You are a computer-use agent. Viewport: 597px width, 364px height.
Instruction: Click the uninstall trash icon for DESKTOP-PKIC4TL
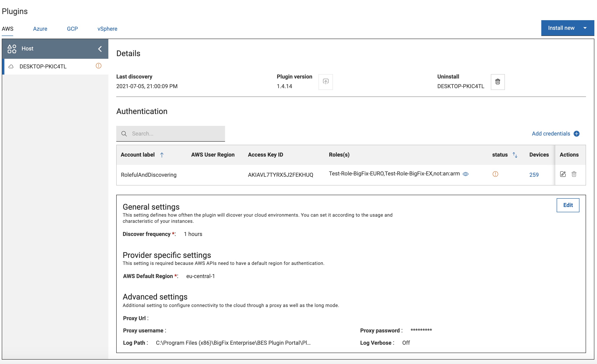pos(497,82)
